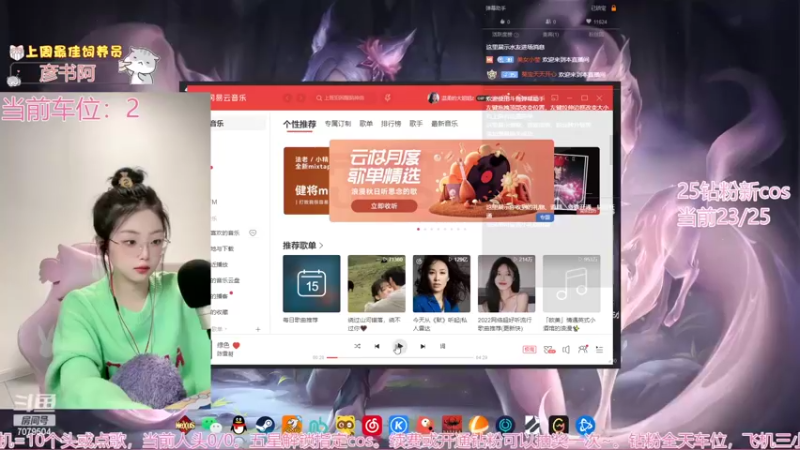Screen dimensions: 800x450
Task: Open the WeChat icon in the dock
Action: coord(211,424)
